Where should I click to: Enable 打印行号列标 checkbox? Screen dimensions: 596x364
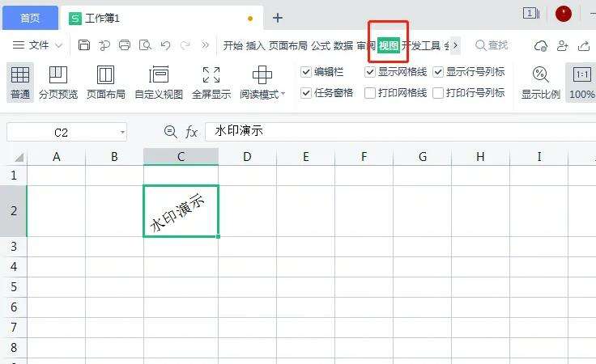[x=438, y=93]
